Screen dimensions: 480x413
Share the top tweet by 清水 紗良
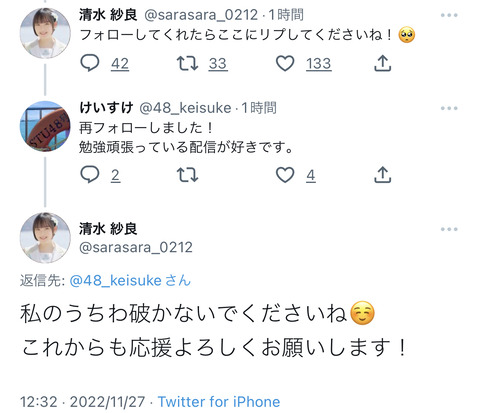click(382, 63)
